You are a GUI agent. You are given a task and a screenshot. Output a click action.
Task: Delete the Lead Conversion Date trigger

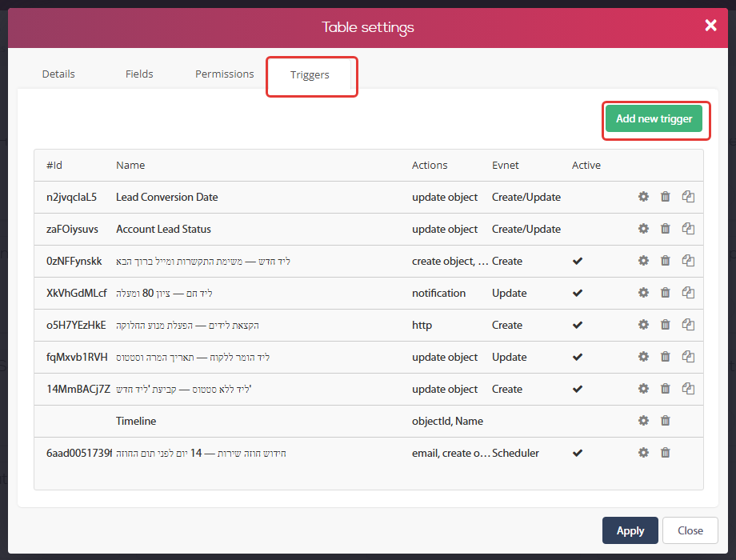pyautogui.click(x=665, y=197)
